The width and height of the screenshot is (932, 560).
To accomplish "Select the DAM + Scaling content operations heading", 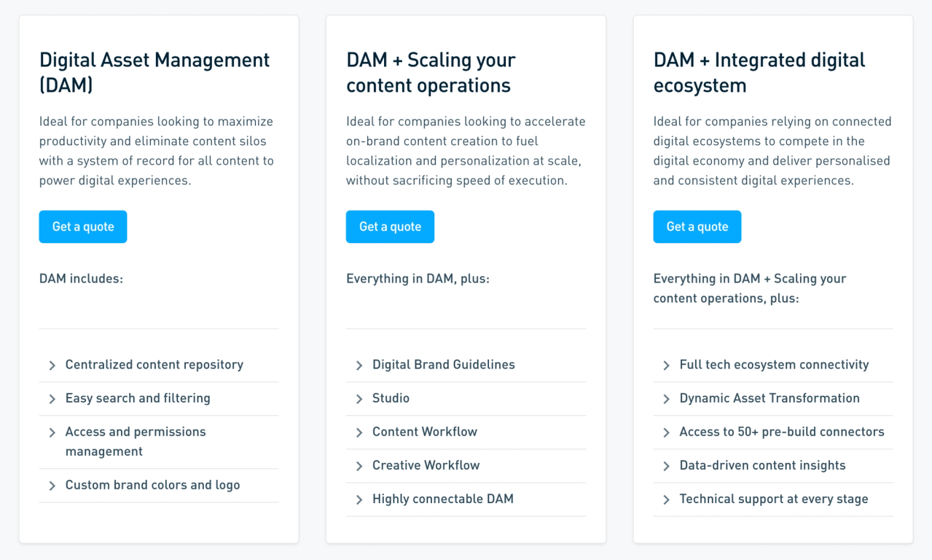I will pos(431,72).
